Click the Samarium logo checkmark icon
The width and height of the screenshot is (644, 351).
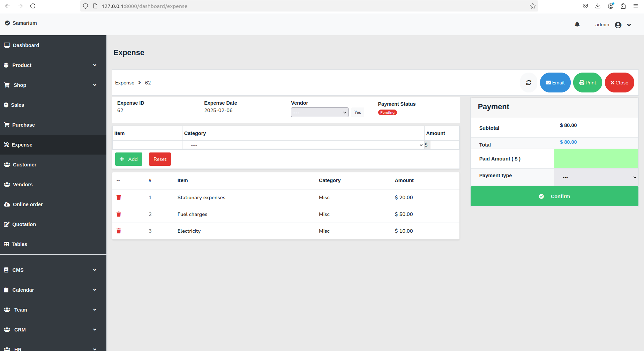click(7, 23)
